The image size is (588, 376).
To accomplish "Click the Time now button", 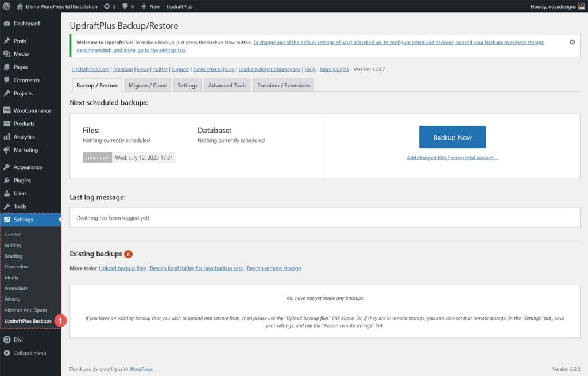I will point(96,157).
